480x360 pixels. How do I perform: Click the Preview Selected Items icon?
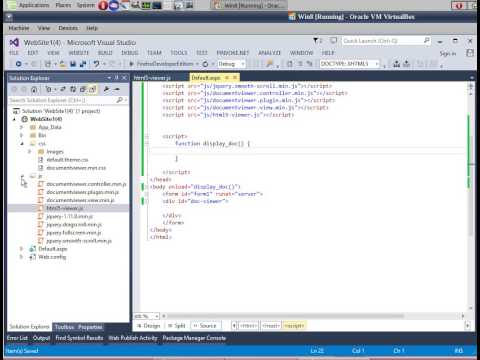point(117,89)
